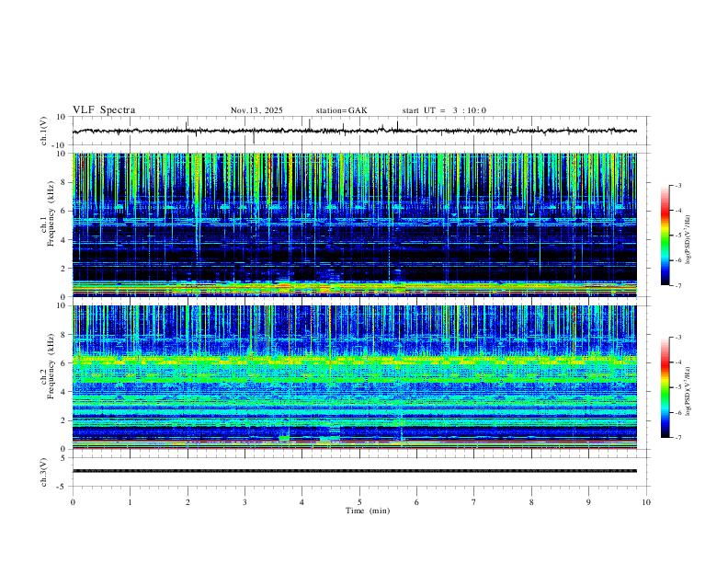Click the date 'Nov.13, 2025'
This screenshot has height=563, width=728.
(x=256, y=110)
